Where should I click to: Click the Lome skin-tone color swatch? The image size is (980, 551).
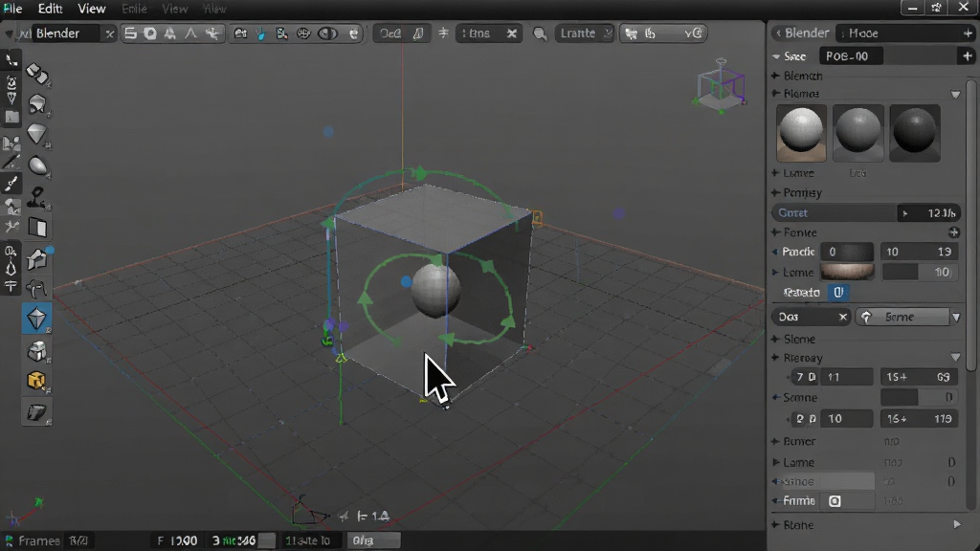click(847, 272)
